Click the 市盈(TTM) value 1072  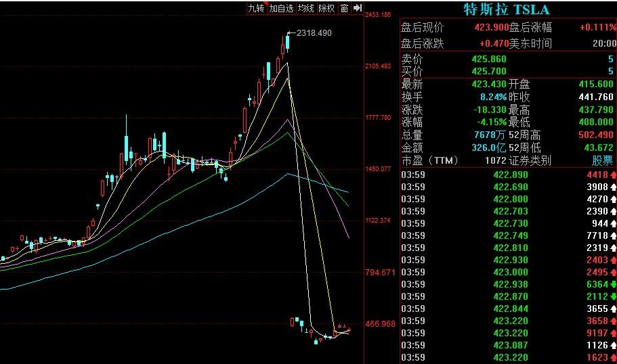click(x=495, y=160)
